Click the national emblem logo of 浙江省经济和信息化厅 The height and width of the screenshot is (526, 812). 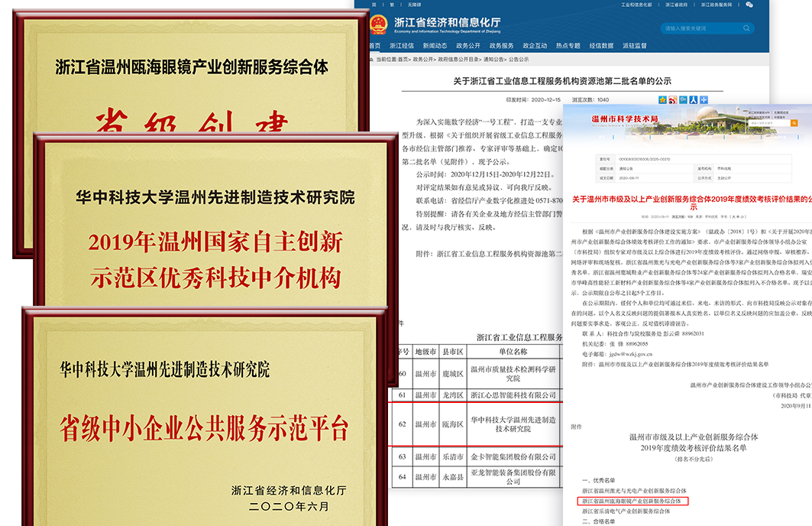[x=379, y=25]
